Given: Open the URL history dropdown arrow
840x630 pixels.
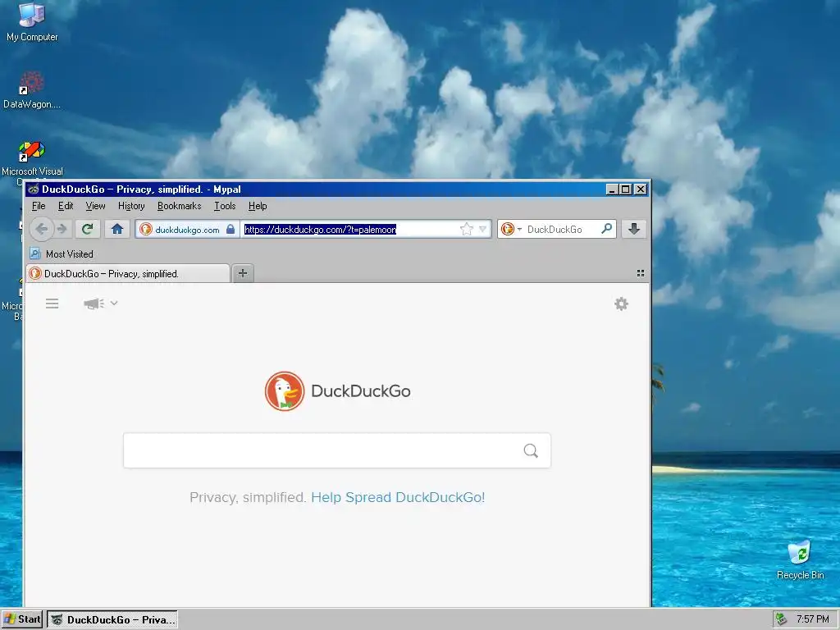Looking at the screenshot, I should click(x=482, y=230).
